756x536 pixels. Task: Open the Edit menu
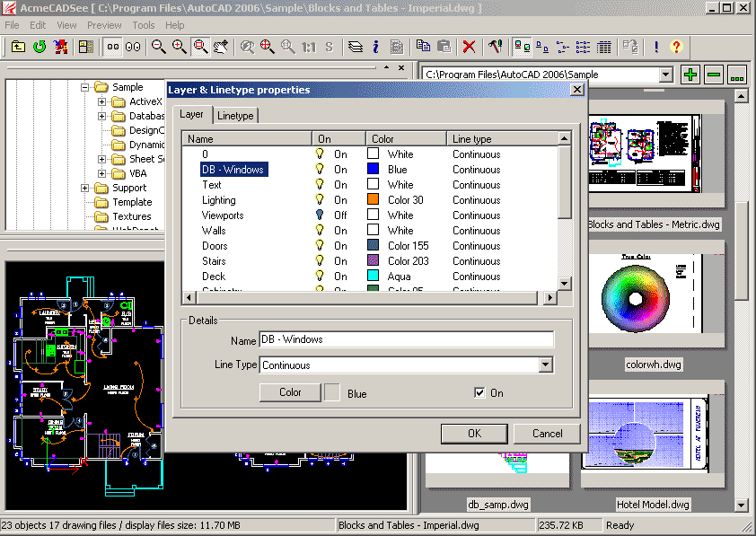point(38,25)
